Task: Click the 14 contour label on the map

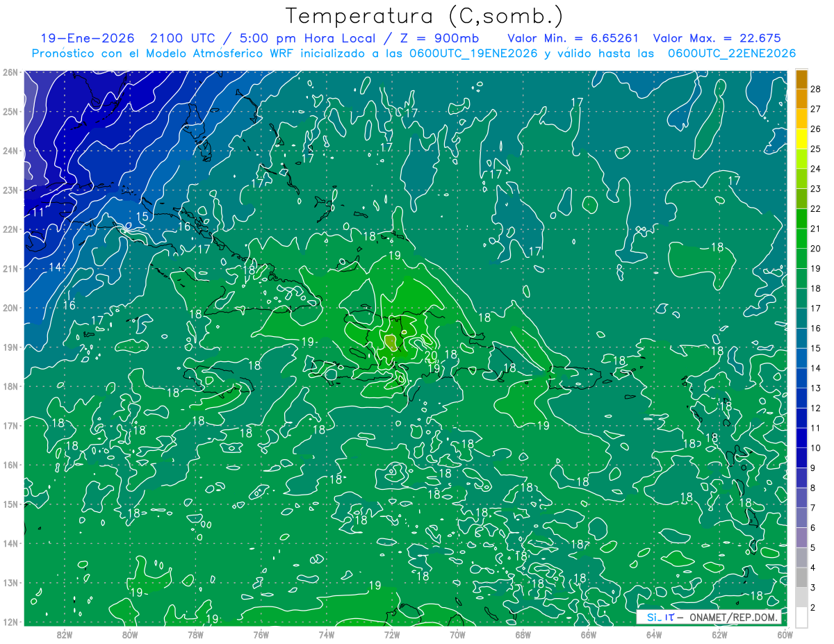Action: click(55, 267)
